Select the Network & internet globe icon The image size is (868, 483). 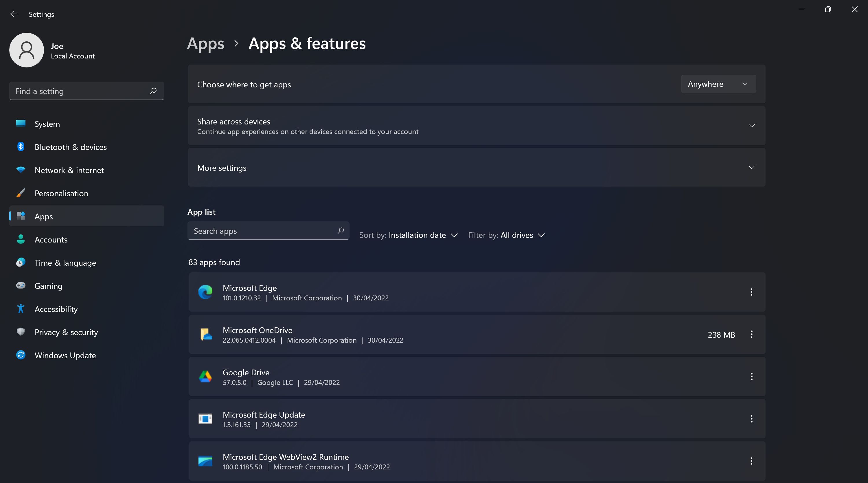pyautogui.click(x=21, y=170)
